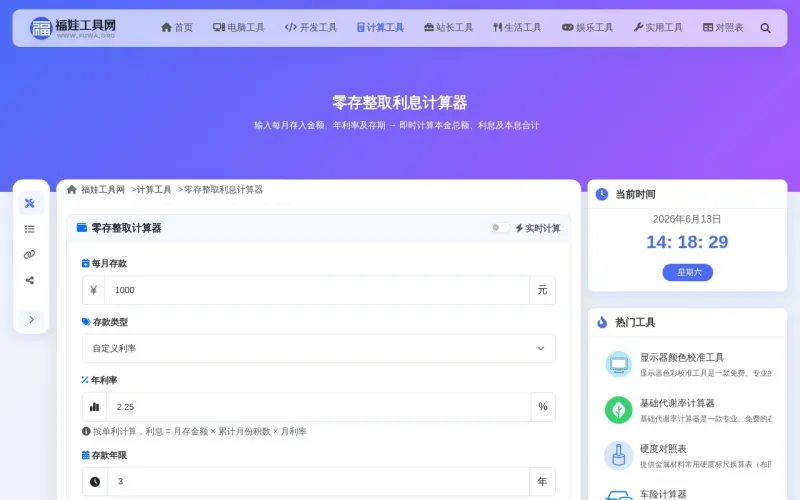This screenshot has width=800, height=500.
Task: Click the 年 unit suffix of 存款年限
Action: coord(542,481)
